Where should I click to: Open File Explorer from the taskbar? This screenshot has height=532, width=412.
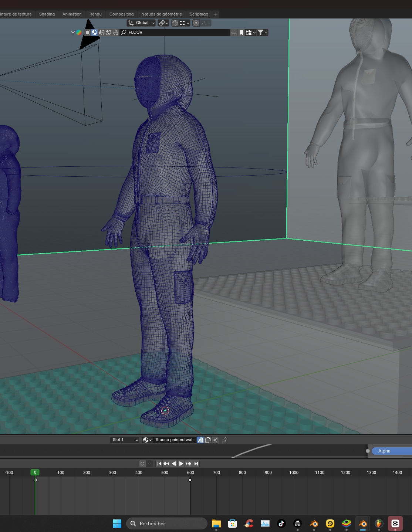coord(216,523)
